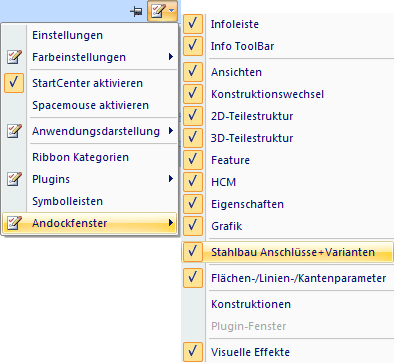Select Stahlbau Anschlüsse+Varianten entry
Image resolution: width=394 pixels, height=363 pixels.
tap(287, 252)
